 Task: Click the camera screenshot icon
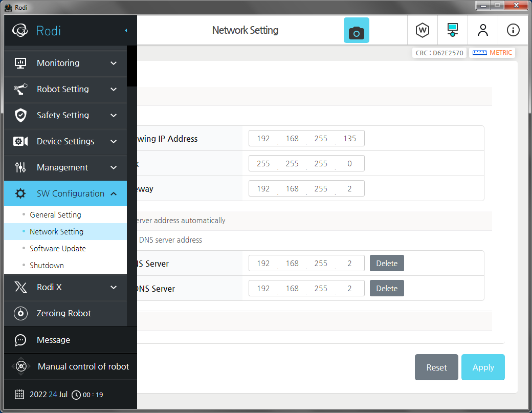click(x=356, y=31)
